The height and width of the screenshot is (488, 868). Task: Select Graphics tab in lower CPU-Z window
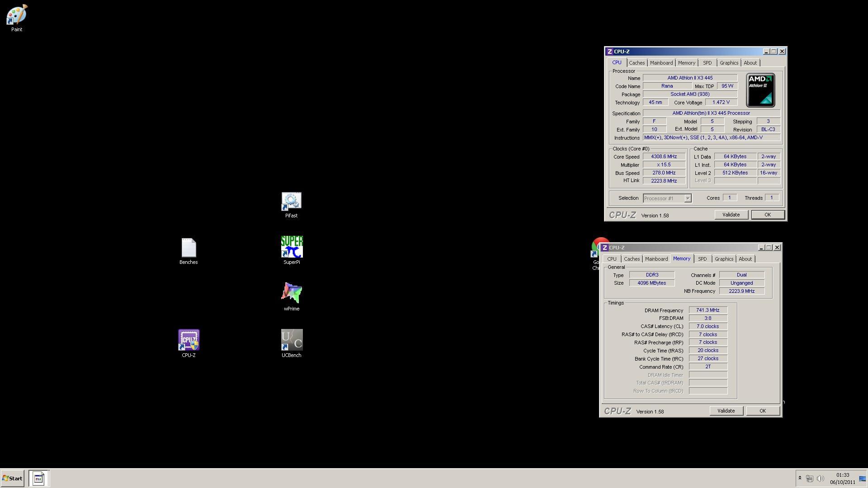(x=724, y=259)
